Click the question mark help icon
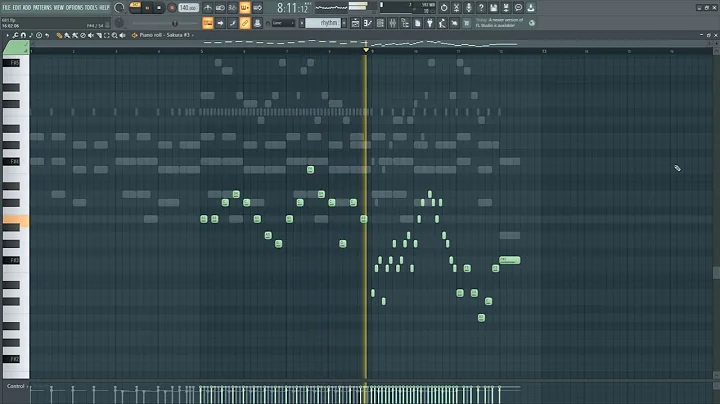Viewport: 720px width, 404px height. coord(481,8)
